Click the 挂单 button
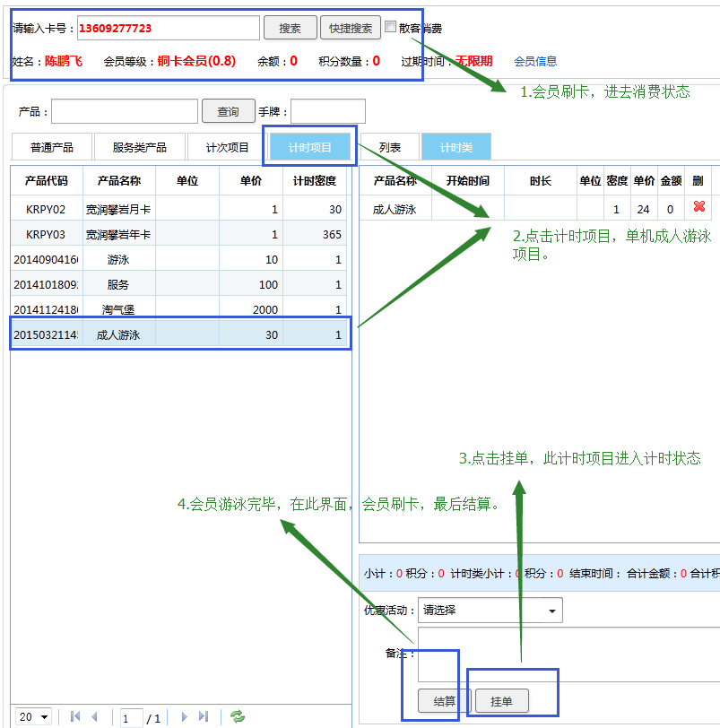The image size is (720, 728). [x=501, y=701]
